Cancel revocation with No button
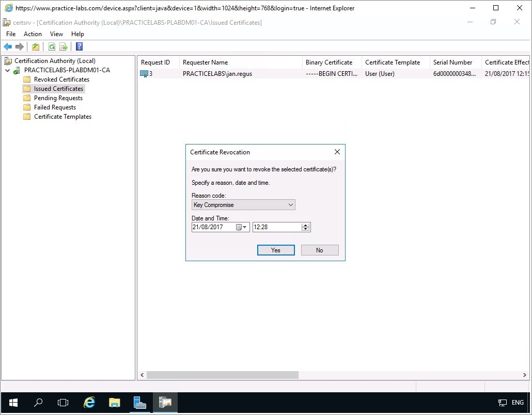Viewport: 532px width, 415px height. coord(320,250)
